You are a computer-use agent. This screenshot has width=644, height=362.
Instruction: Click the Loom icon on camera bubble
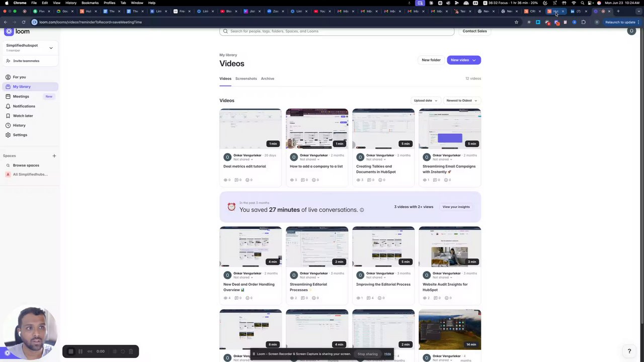click(x=7, y=353)
